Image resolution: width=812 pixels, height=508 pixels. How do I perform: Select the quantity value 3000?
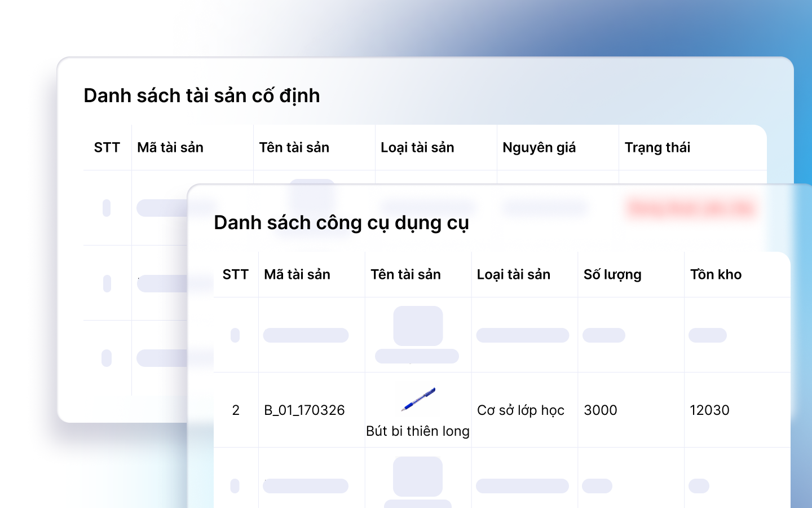(600, 410)
